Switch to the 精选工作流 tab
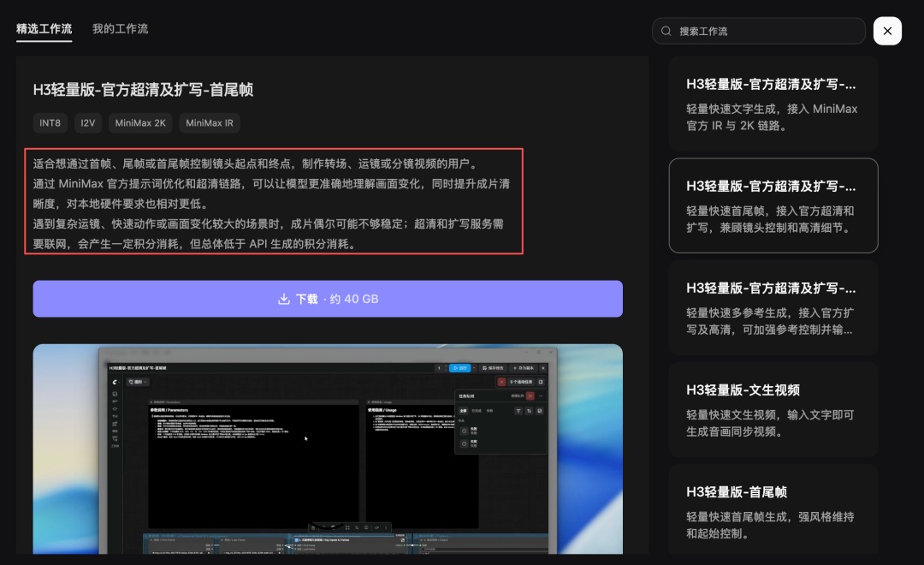 44,29
